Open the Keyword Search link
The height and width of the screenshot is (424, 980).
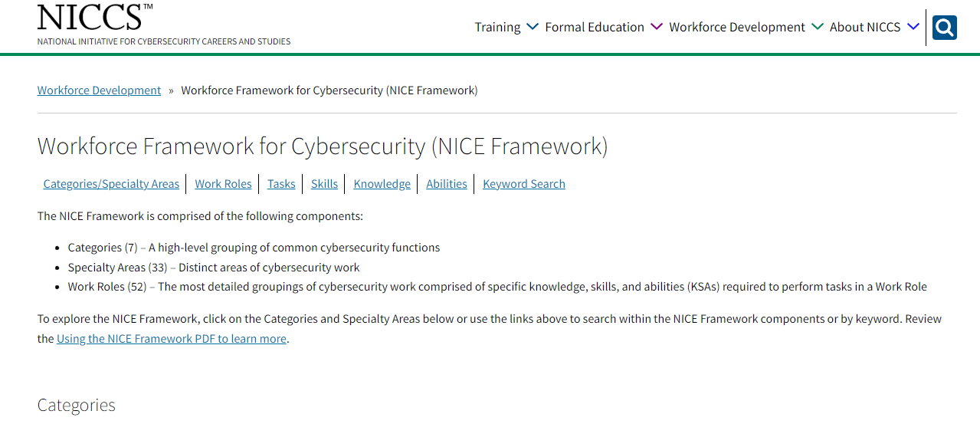point(524,184)
